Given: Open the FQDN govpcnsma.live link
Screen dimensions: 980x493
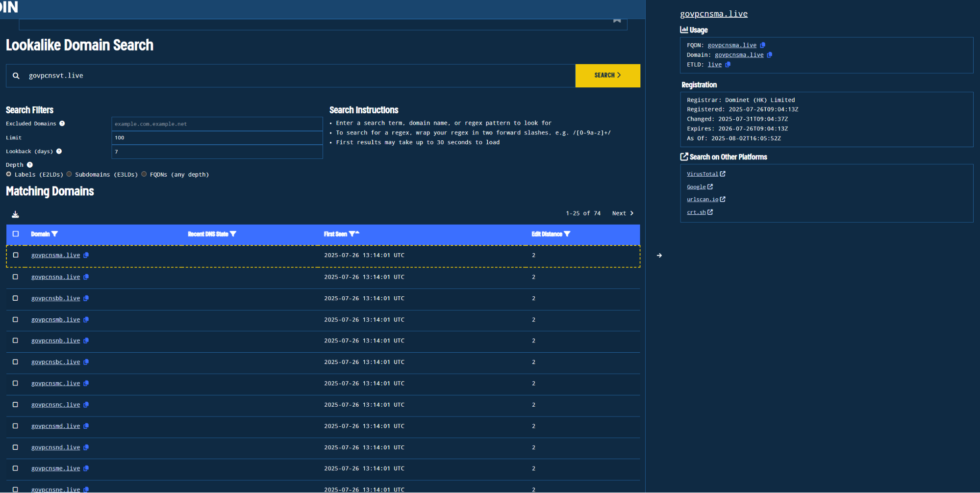Looking at the screenshot, I should click(732, 45).
